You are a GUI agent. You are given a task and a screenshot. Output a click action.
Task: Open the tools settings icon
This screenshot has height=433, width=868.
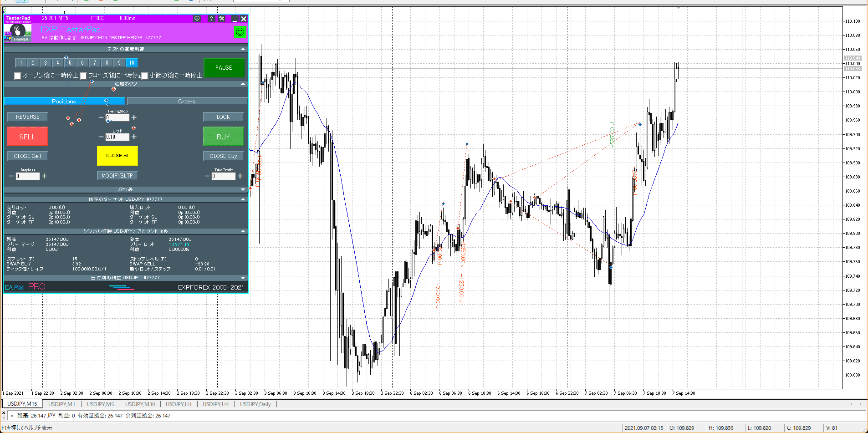222,19
